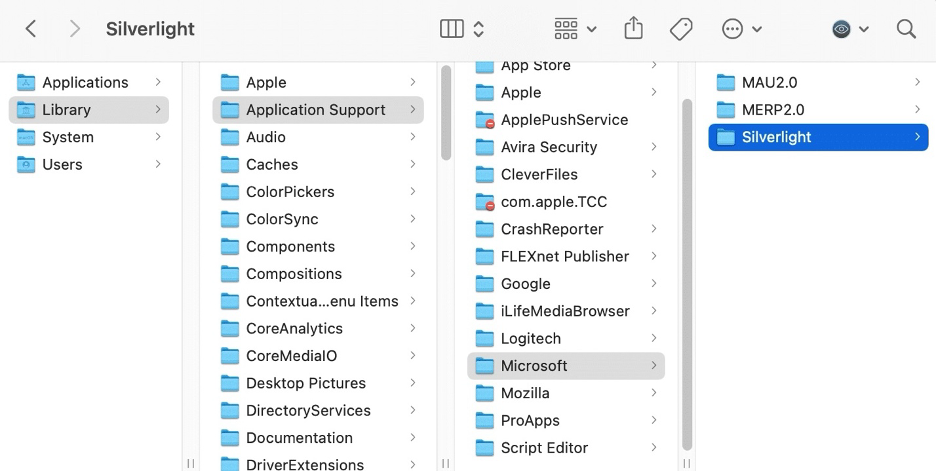Expand the Audio row chevron
This screenshot has height=472, width=936.
412,137
